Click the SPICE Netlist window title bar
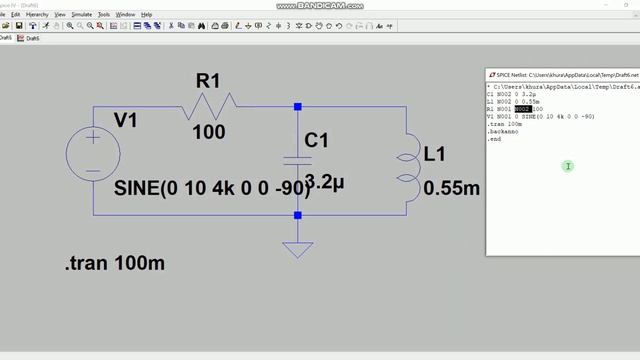 click(563, 75)
